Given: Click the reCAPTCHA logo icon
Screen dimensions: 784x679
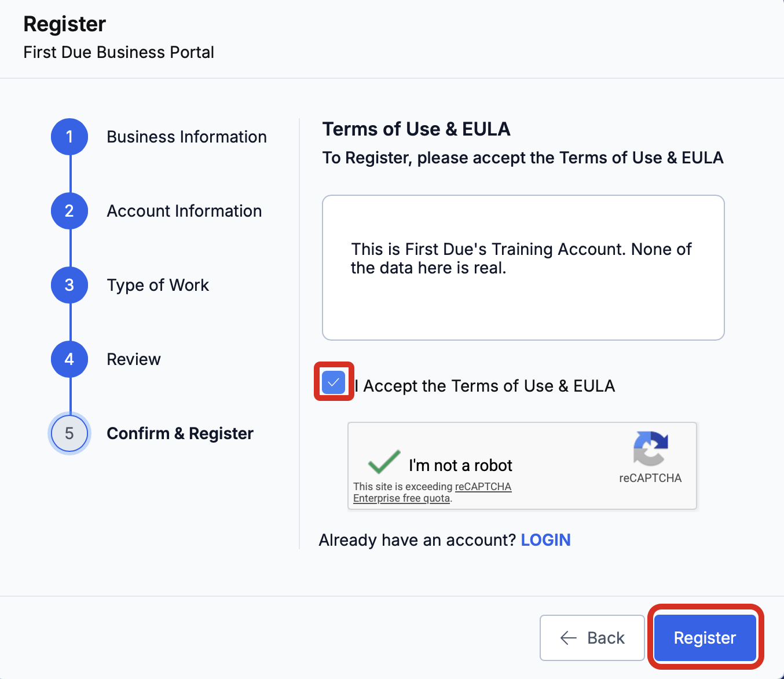Looking at the screenshot, I should [x=651, y=448].
